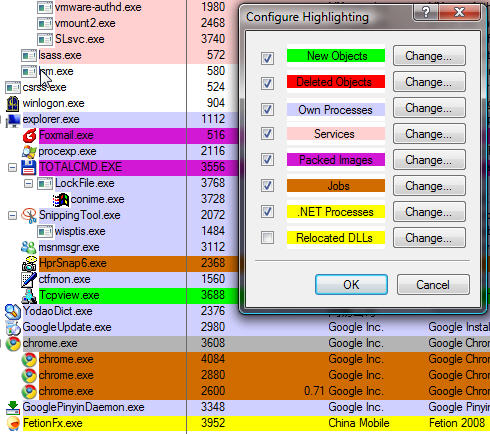Close the Configure Highlighting dialog
The image size is (490, 434).
[460, 12]
